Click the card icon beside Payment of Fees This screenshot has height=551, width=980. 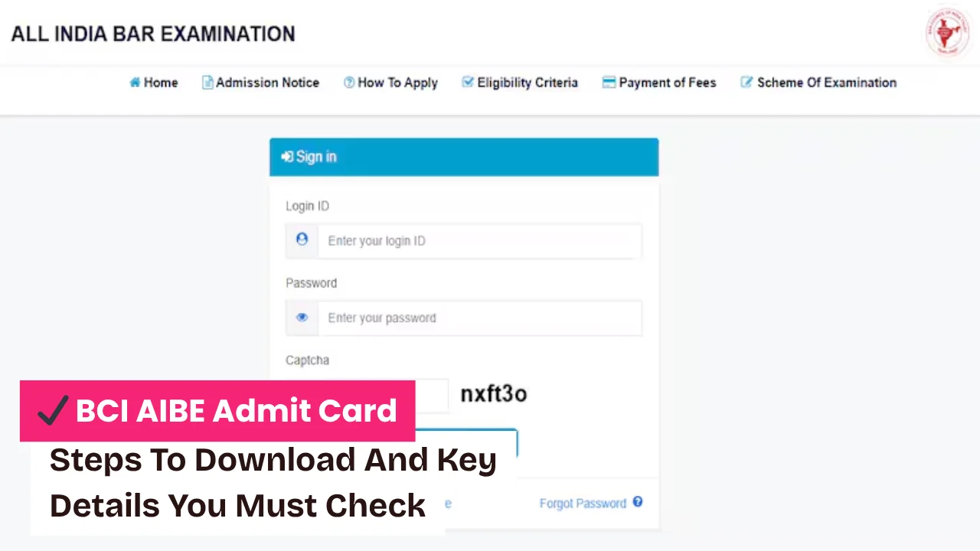click(609, 82)
